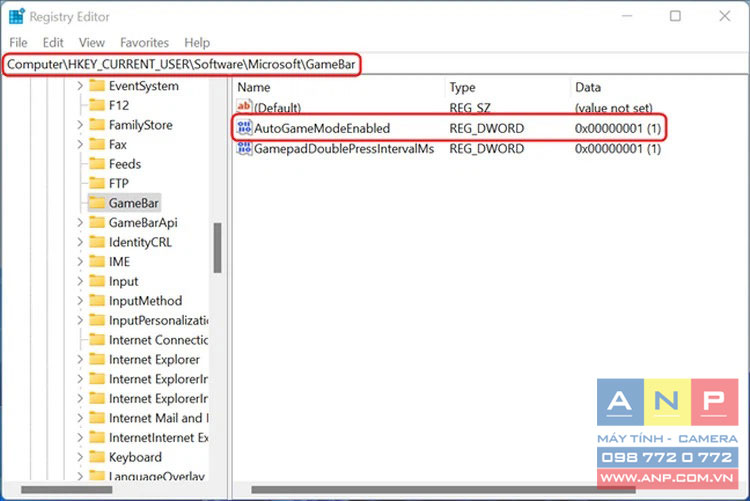The image size is (750, 501).
Task: Expand the IME key
Action: (80, 262)
